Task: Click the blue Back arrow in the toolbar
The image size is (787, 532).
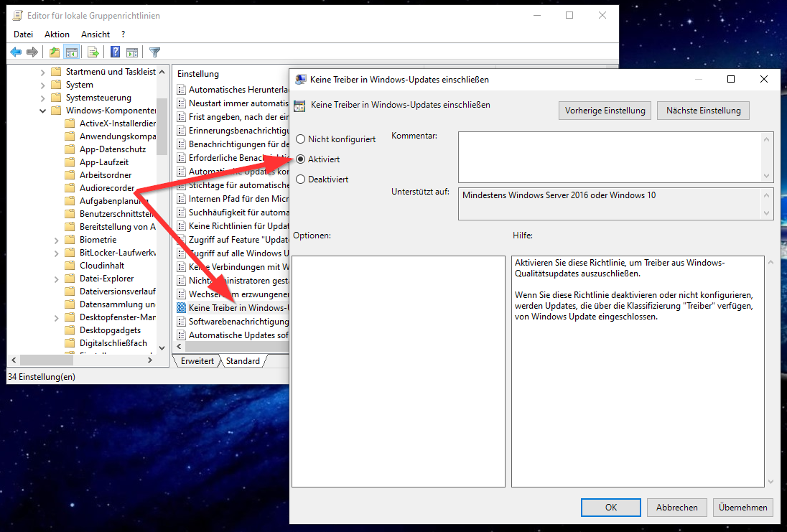Action: (16, 52)
